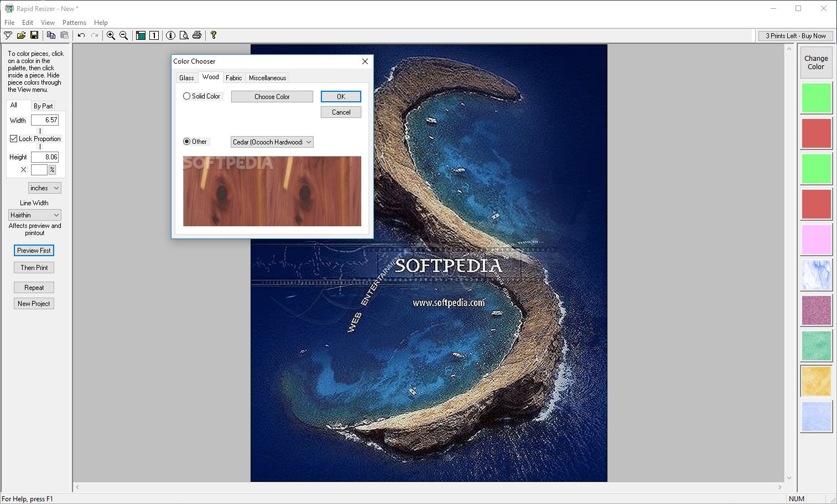Image resolution: width=837 pixels, height=504 pixels.
Task: Click the horizontal scrollbar left arrow
Action: pyautogui.click(x=78, y=487)
